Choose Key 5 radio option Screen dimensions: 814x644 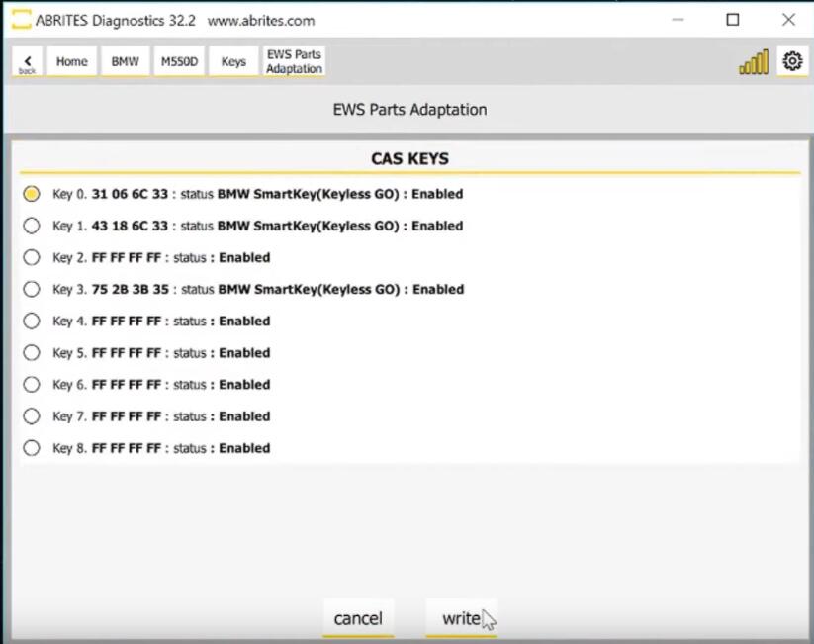click(x=31, y=353)
